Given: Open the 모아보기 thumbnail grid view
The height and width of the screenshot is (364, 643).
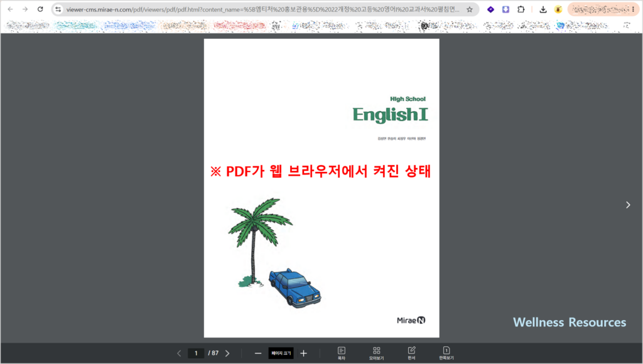Looking at the screenshot, I should coord(377,353).
